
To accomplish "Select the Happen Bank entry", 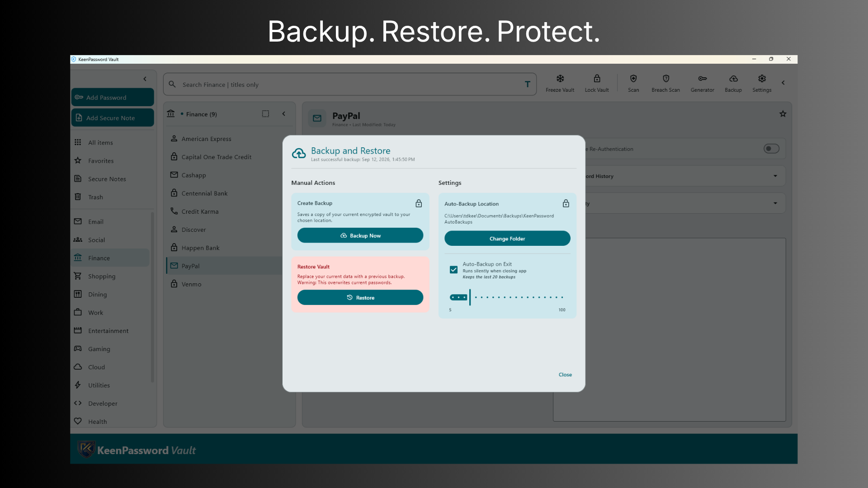I will pyautogui.click(x=225, y=248).
